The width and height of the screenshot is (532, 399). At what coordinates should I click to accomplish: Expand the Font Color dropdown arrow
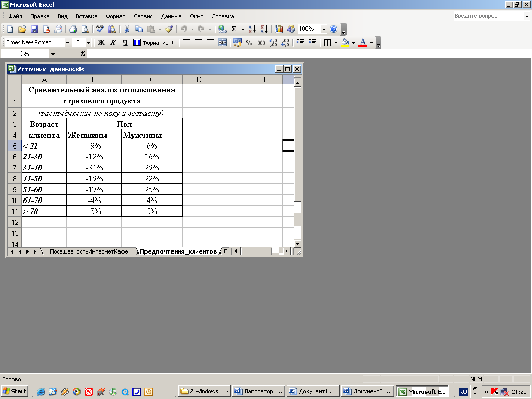(371, 43)
